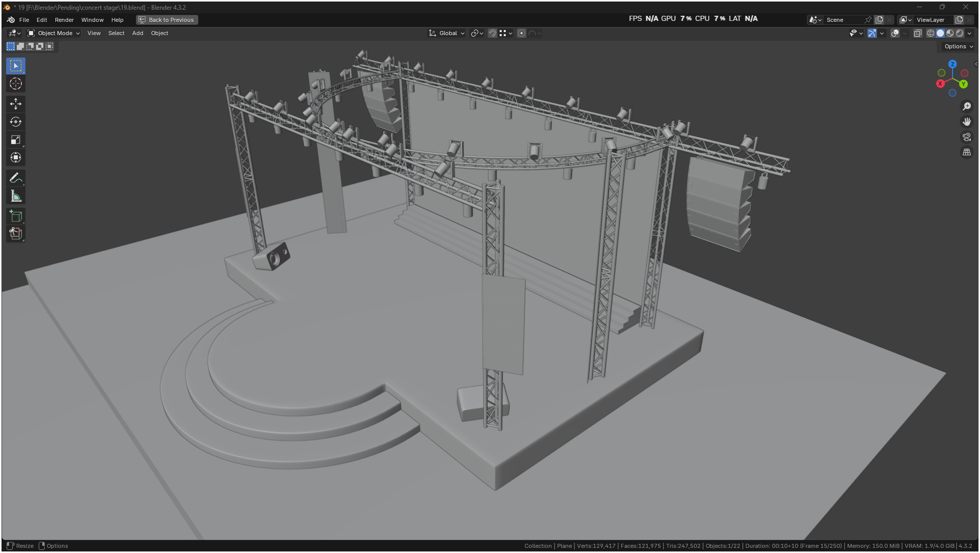Open Global transform orientation dropdown
Image resolution: width=980 pixels, height=553 pixels.
[x=447, y=33]
